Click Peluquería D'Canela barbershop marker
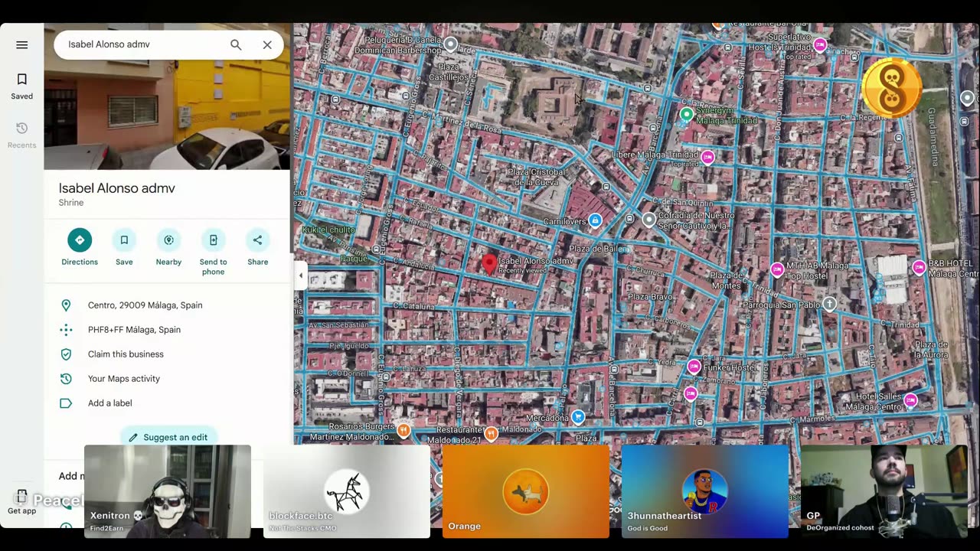This screenshot has width=980, height=551. 451,44
